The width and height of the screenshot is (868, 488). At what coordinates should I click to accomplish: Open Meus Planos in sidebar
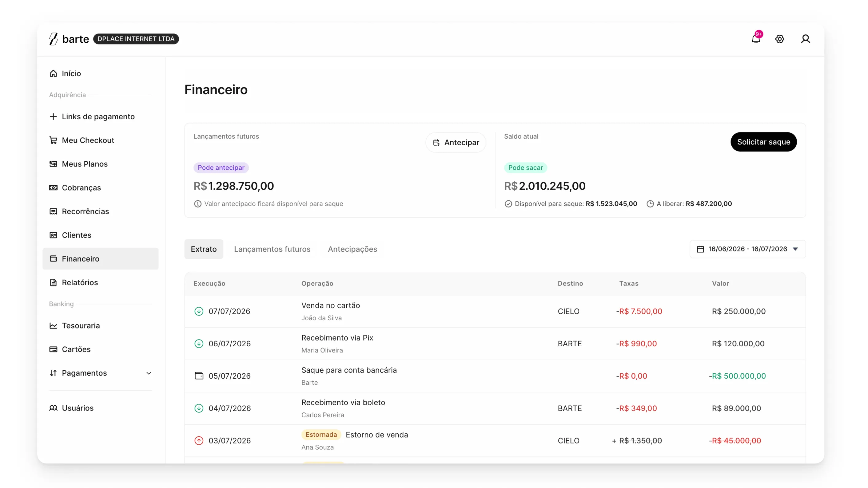tap(100, 164)
